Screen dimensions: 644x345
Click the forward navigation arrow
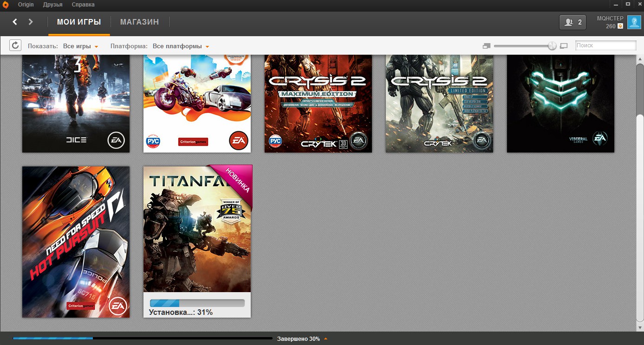[31, 22]
